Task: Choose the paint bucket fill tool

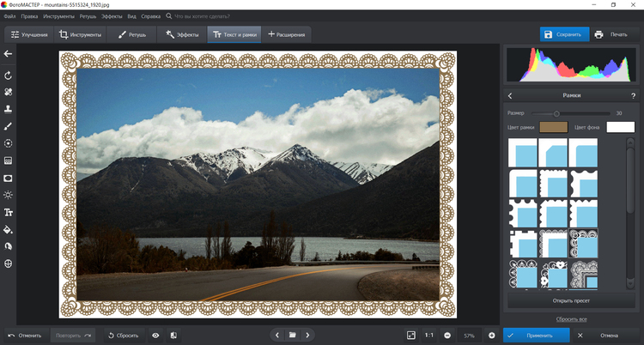Action: click(9, 229)
